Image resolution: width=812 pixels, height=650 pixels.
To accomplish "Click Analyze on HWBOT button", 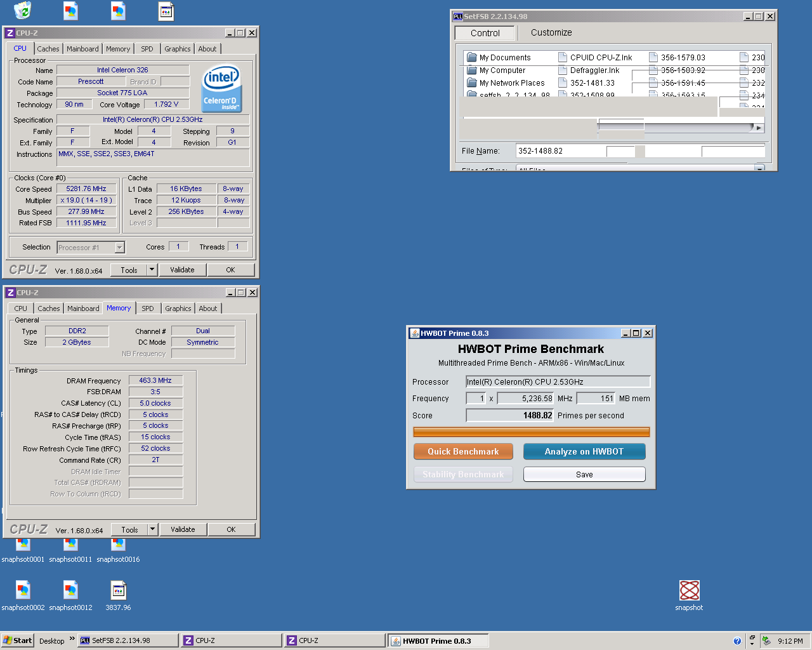I will pos(584,451).
